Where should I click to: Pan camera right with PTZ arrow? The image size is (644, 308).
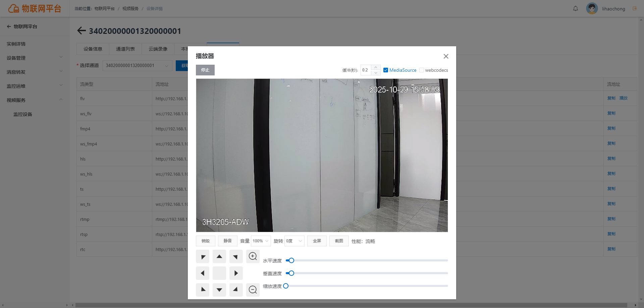[x=236, y=273]
